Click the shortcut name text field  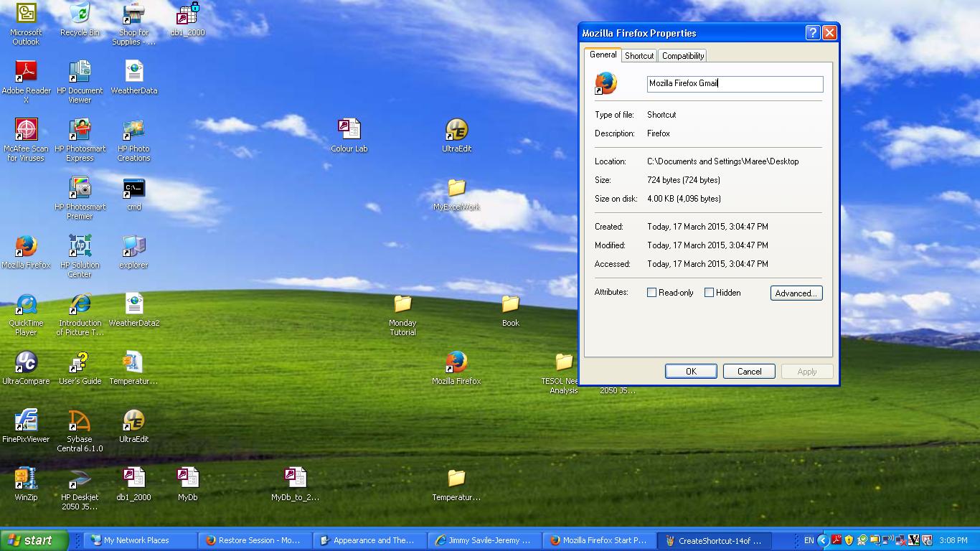tap(735, 84)
